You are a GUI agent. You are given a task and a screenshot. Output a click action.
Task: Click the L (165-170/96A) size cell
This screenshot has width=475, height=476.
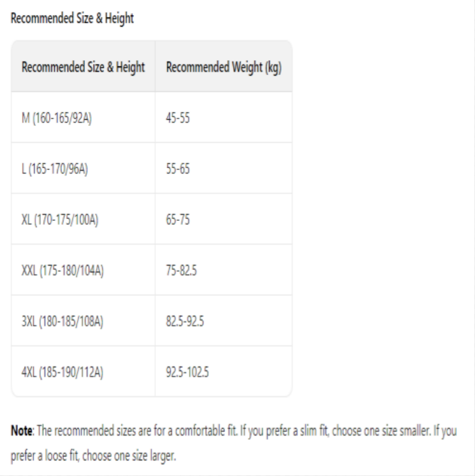pos(56,168)
